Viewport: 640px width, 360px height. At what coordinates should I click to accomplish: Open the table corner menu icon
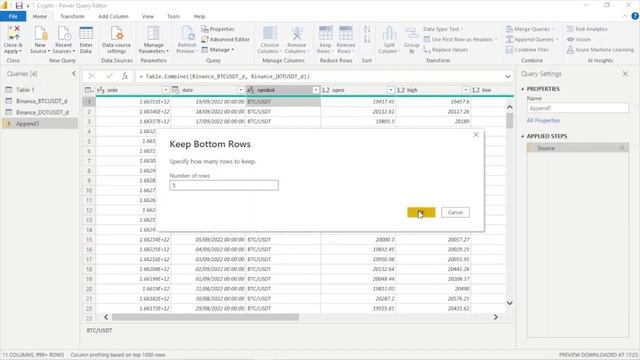(89, 90)
